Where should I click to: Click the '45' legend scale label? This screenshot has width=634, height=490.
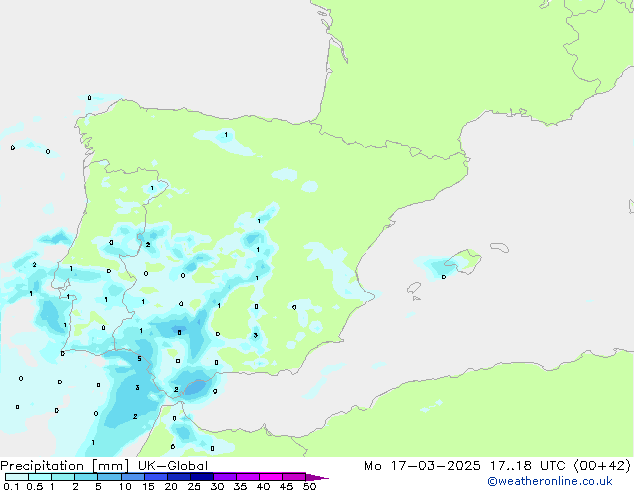tap(286, 486)
